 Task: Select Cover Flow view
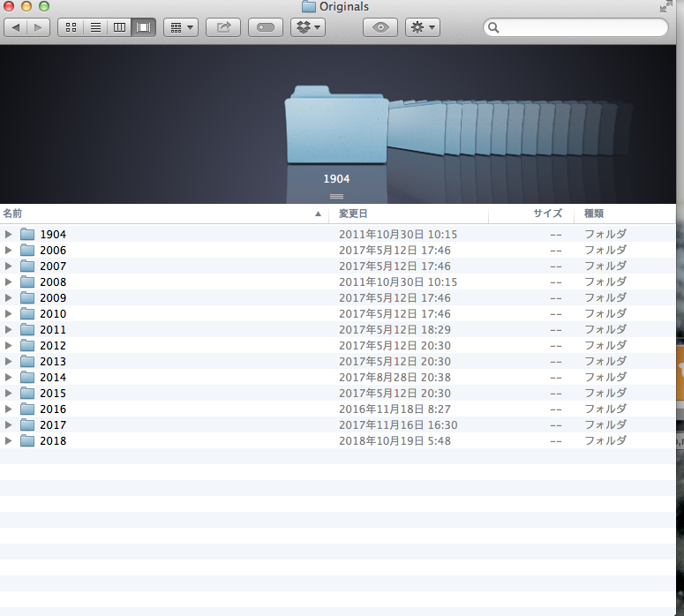pyautogui.click(x=144, y=27)
